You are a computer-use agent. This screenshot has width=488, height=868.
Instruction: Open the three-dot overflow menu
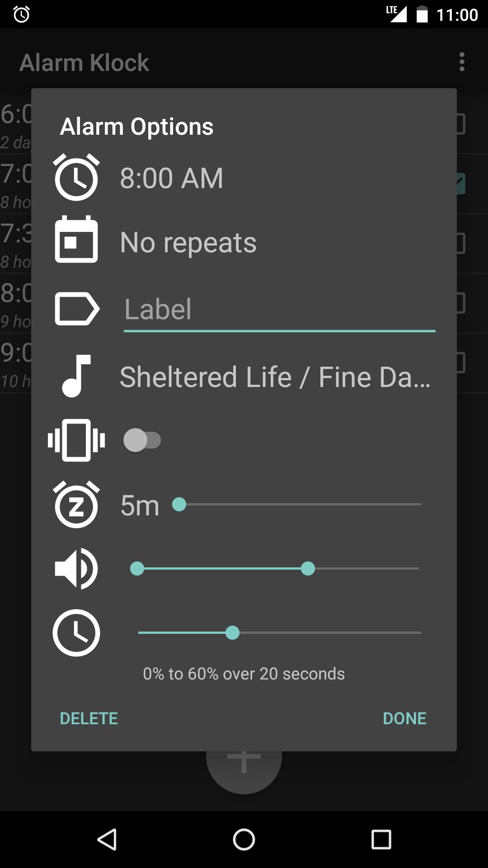pyautogui.click(x=462, y=62)
